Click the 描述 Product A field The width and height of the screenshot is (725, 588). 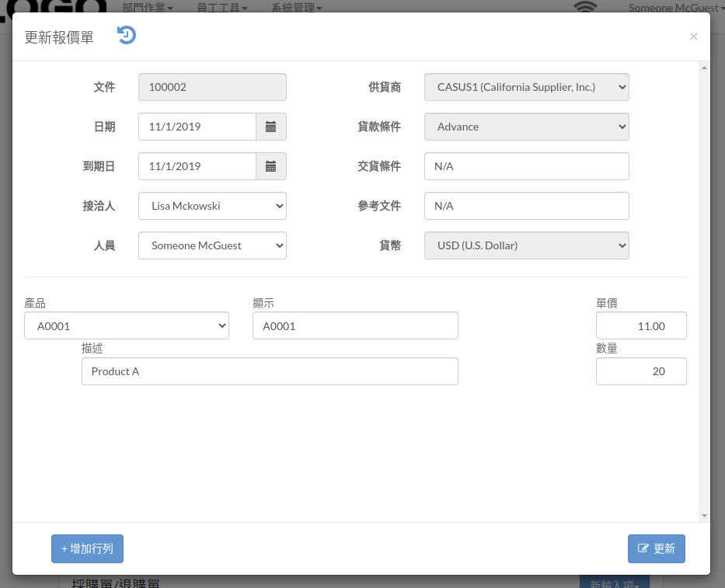[x=270, y=371]
